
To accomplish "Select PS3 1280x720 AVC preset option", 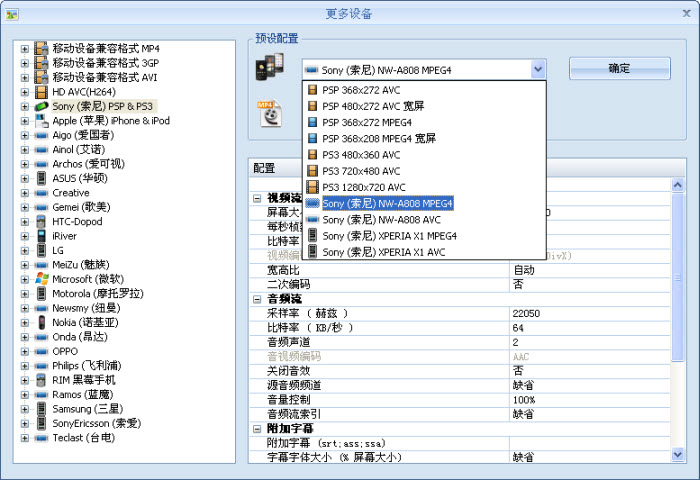I will click(x=363, y=187).
